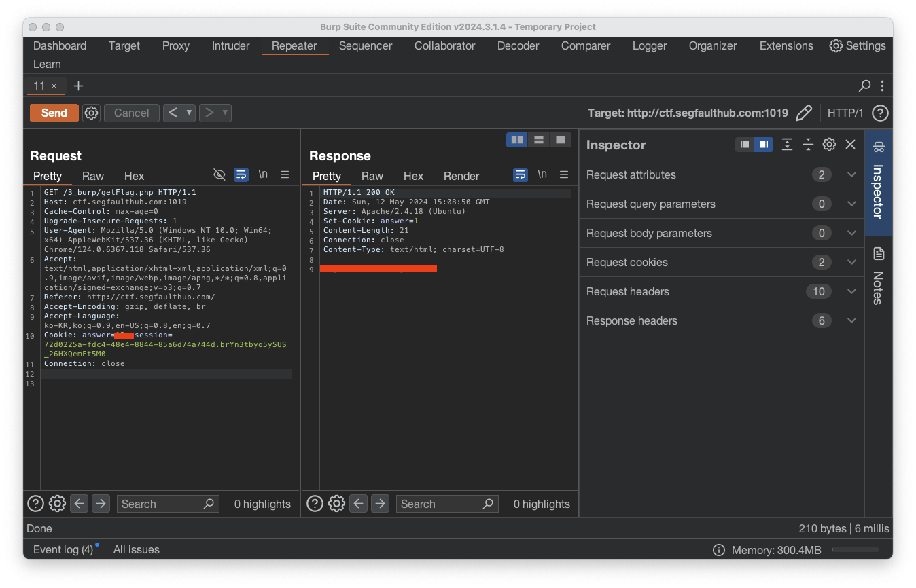Open forward history dropdown arrow
This screenshot has height=588, width=916.
225,113
